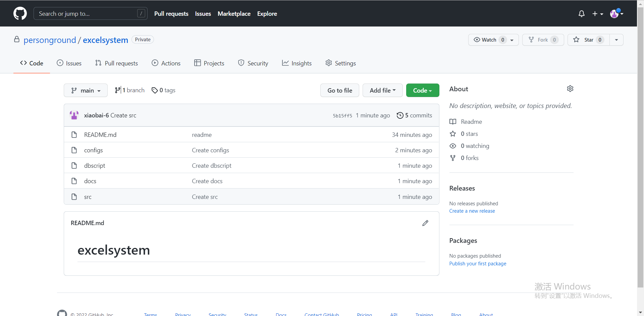Viewport: 644px width, 316px height.
Task: Open the excelsystem repository link
Action: click(x=105, y=40)
